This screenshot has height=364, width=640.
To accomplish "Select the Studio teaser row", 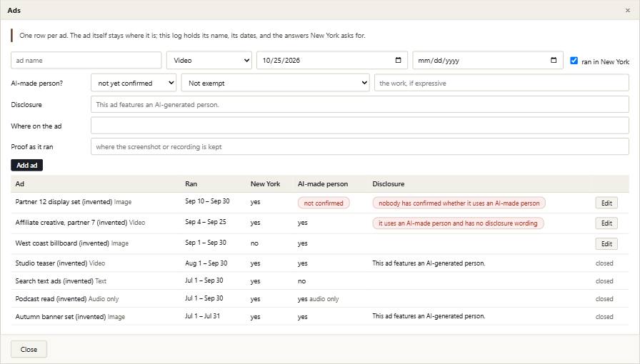I will pyautogui.click(x=319, y=263).
